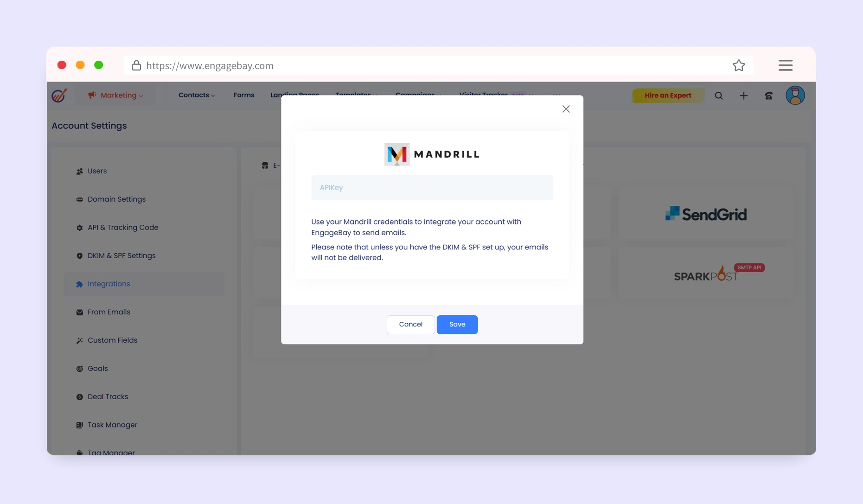
Task: Open the Marketing module dropdown
Action: 115,95
